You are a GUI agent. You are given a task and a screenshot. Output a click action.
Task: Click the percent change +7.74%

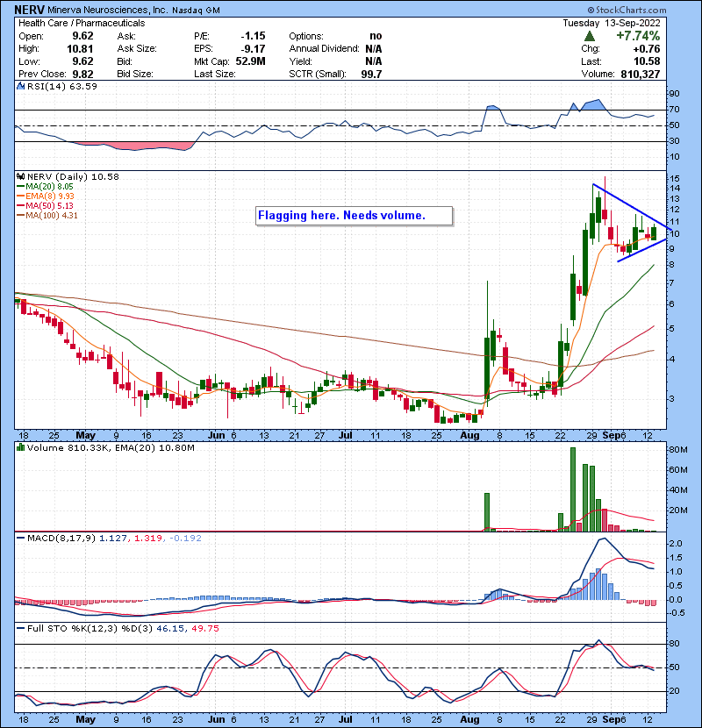[x=638, y=36]
